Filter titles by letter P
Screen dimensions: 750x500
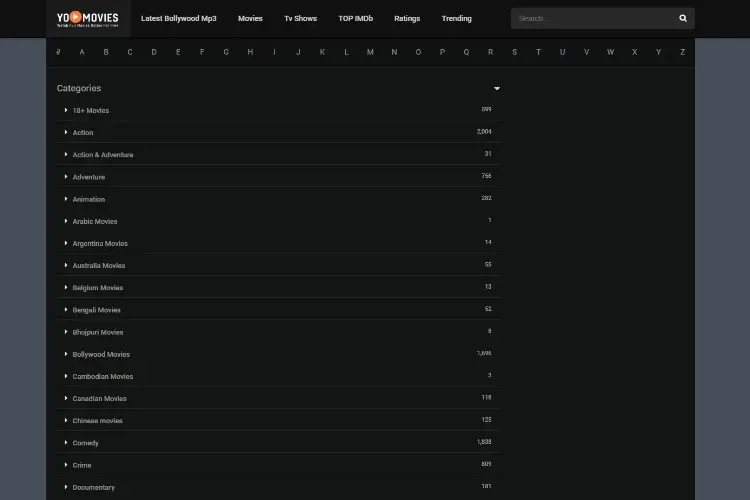pyautogui.click(x=442, y=52)
